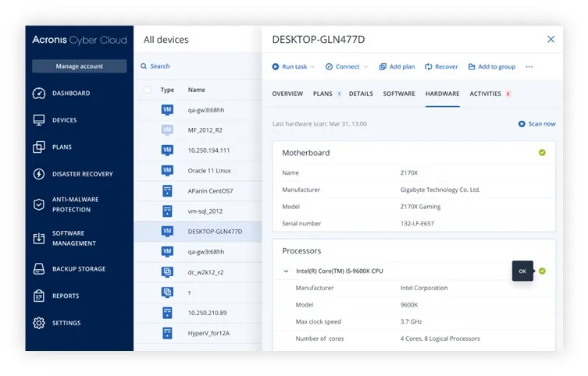The width and height of the screenshot is (588, 376).
Task: Click the search magnifier icon
Action: tap(144, 66)
